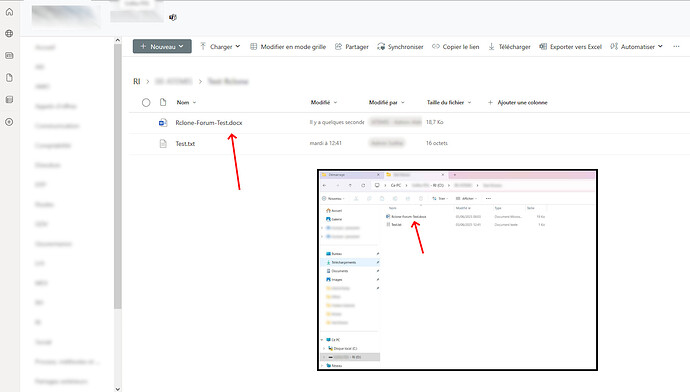
Task: Open the Test.txt file link
Action: 185,143
